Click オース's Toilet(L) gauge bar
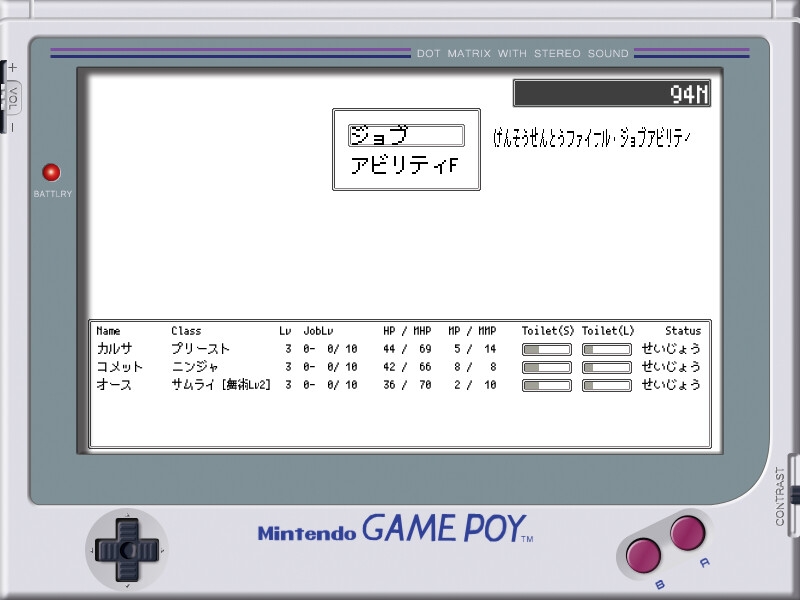 click(x=607, y=385)
